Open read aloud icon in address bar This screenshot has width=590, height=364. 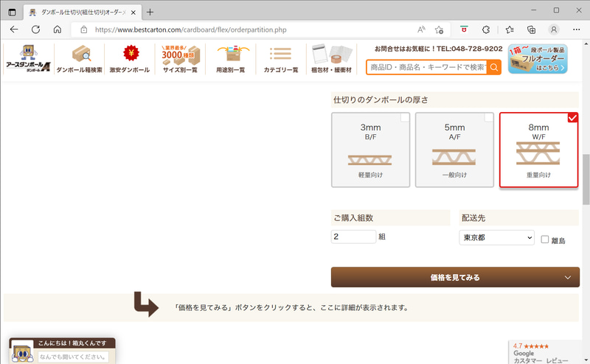(421, 29)
